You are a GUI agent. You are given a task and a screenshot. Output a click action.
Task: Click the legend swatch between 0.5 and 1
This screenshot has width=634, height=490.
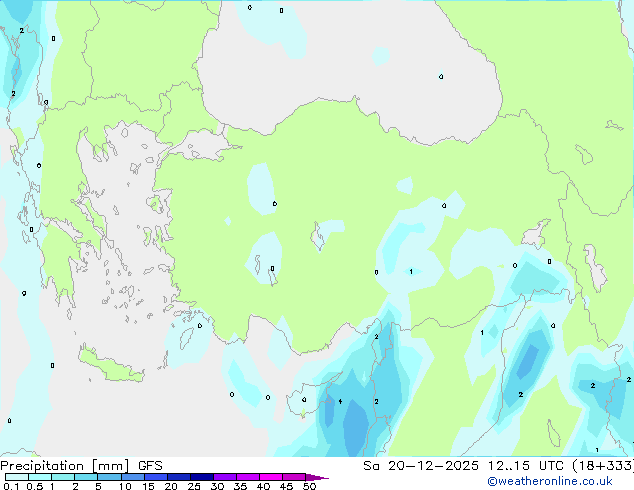(x=40, y=477)
